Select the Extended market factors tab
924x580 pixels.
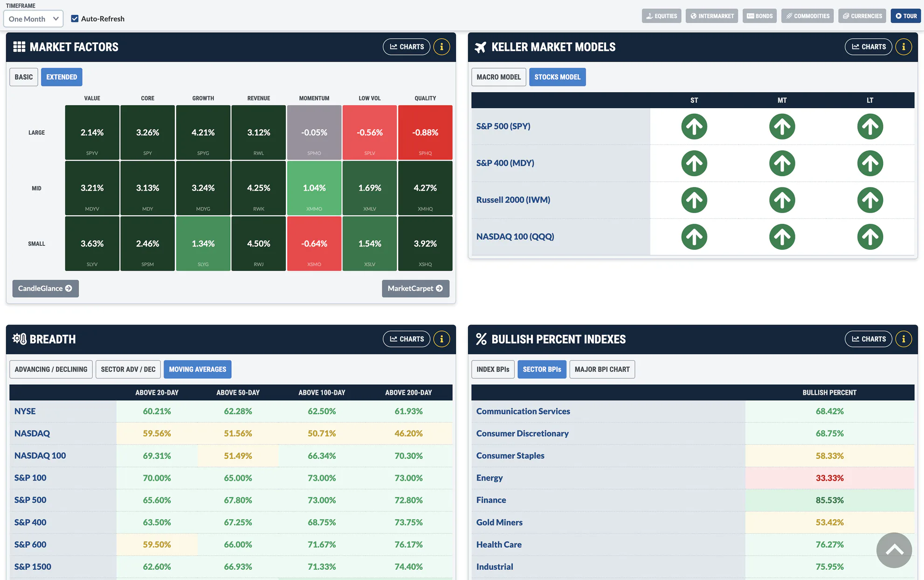point(62,77)
